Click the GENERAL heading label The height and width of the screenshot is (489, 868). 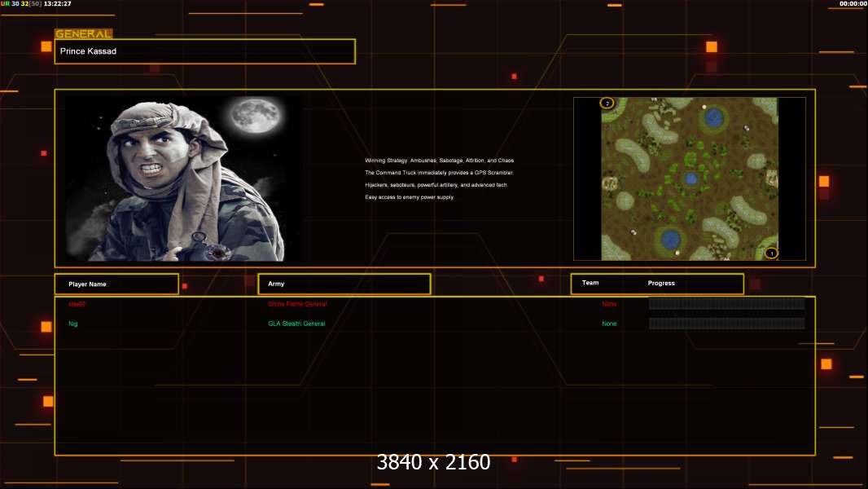click(x=84, y=33)
